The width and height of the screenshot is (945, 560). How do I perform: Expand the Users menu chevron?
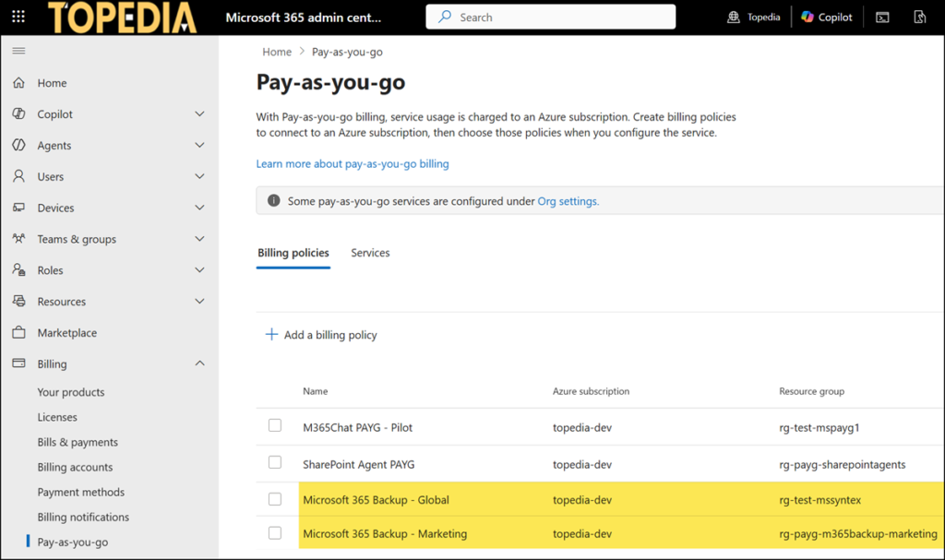tap(199, 176)
